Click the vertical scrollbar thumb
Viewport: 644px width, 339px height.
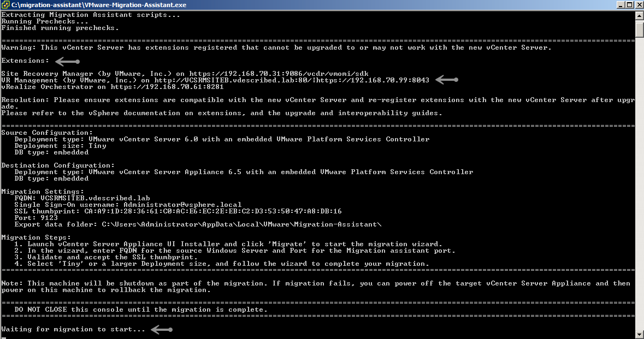coord(640,29)
